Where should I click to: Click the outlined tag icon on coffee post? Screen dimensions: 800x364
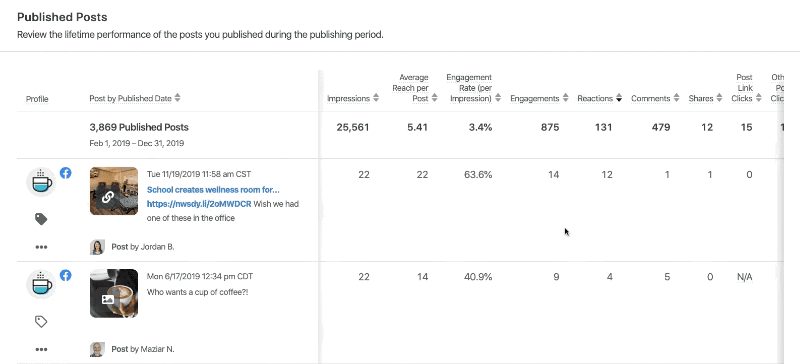(x=41, y=322)
